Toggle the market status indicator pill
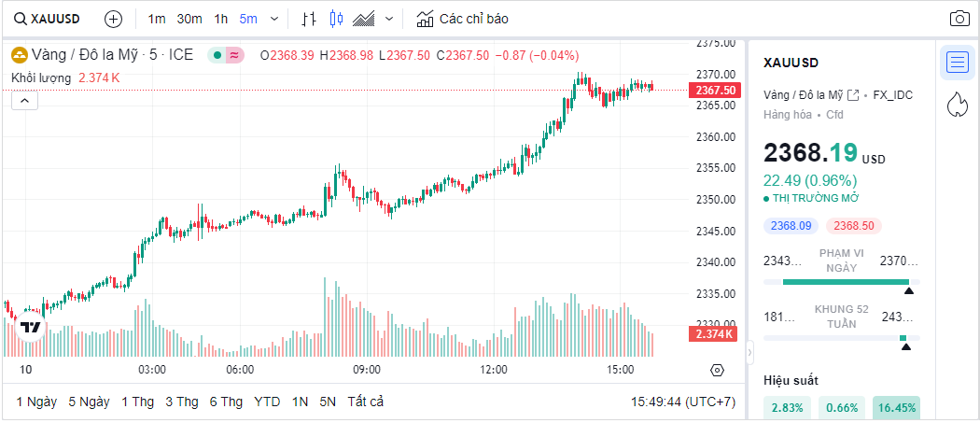The width and height of the screenshot is (980, 423). pos(225,55)
